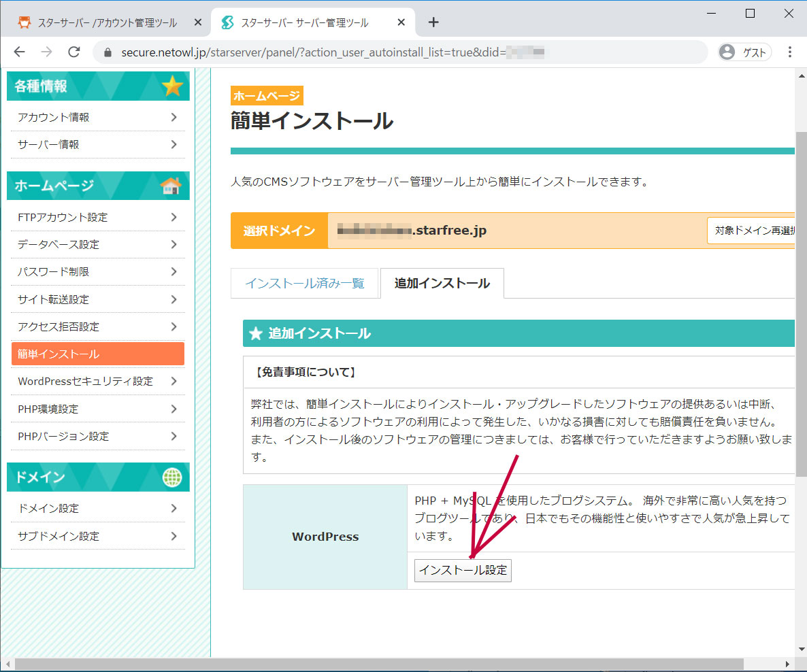Open FTPアカウント設定 menu item
Screen dimensions: 807x672
[x=98, y=217]
